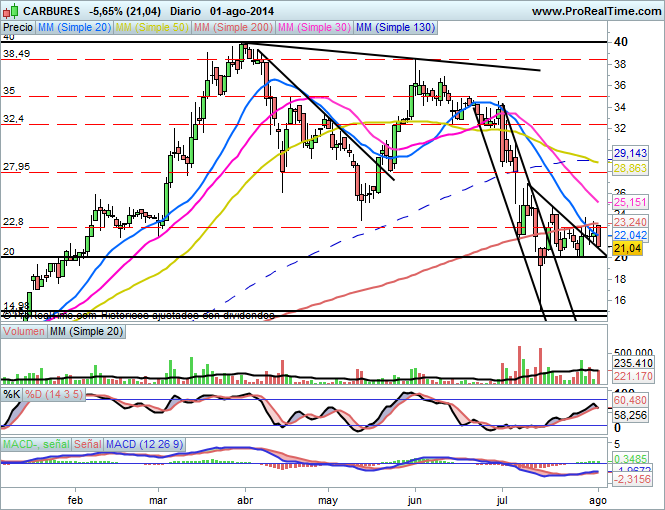Viewport: 665px width, 510px height.
Task: Select the Precio indicator label
Action: [17, 28]
